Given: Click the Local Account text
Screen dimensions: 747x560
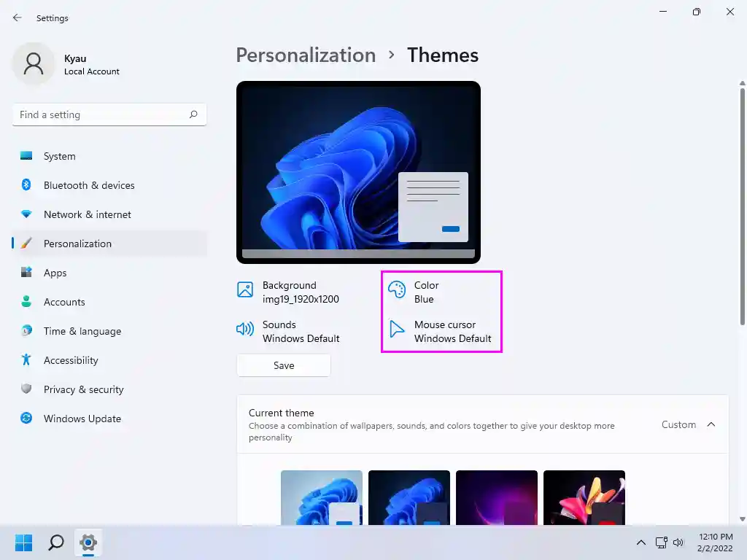Looking at the screenshot, I should click(91, 71).
